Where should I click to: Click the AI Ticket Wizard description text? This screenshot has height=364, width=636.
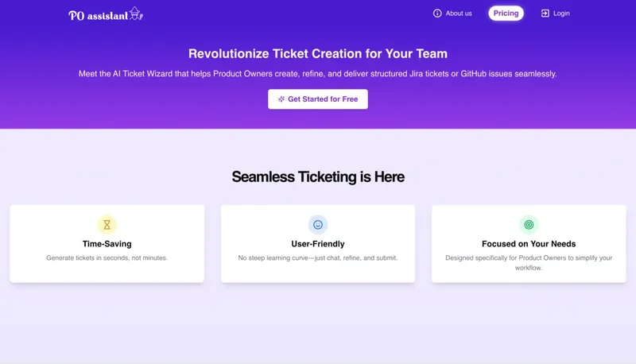318,74
